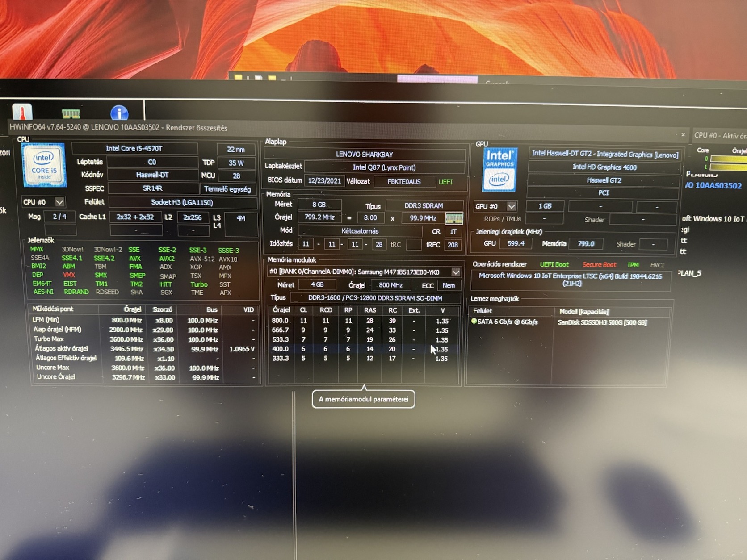Select the BIOS version FBKTE0AUS
Screen dimensions: 747x560
(x=404, y=182)
